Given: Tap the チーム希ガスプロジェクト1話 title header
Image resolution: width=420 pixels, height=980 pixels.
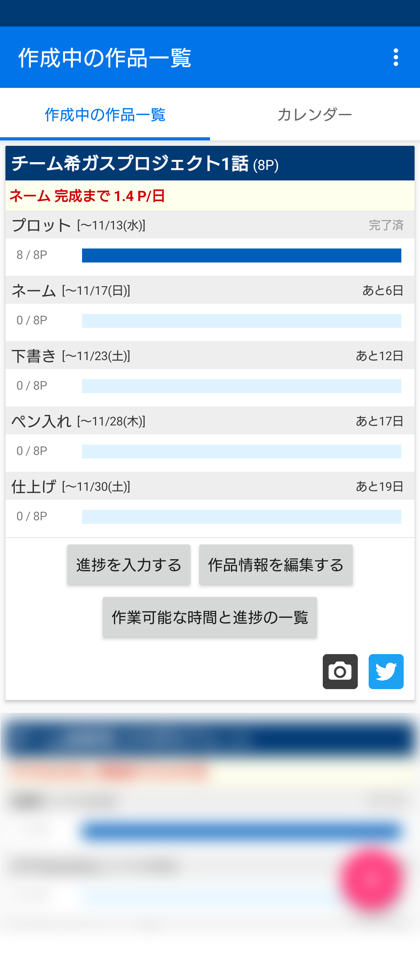Looking at the screenshot, I should click(210, 163).
